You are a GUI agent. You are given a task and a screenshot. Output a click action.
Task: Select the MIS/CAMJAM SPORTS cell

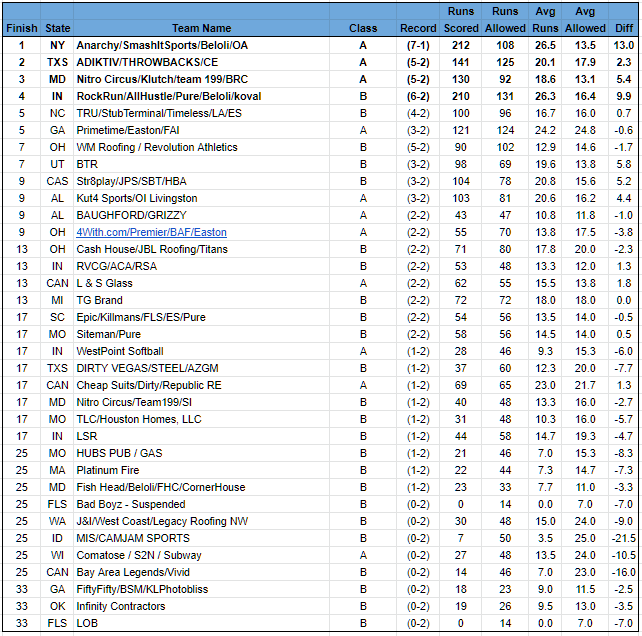click(x=201, y=538)
